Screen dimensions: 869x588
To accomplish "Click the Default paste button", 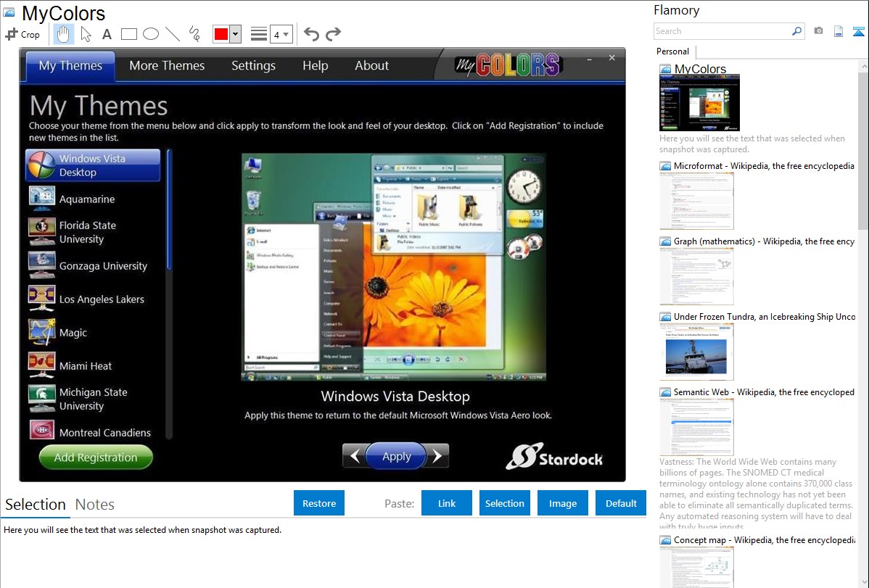I will 621,503.
